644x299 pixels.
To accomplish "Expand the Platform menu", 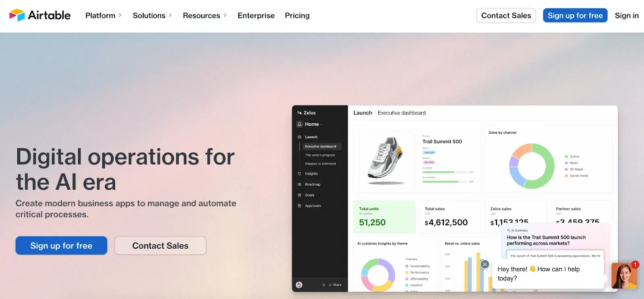I will [103, 15].
